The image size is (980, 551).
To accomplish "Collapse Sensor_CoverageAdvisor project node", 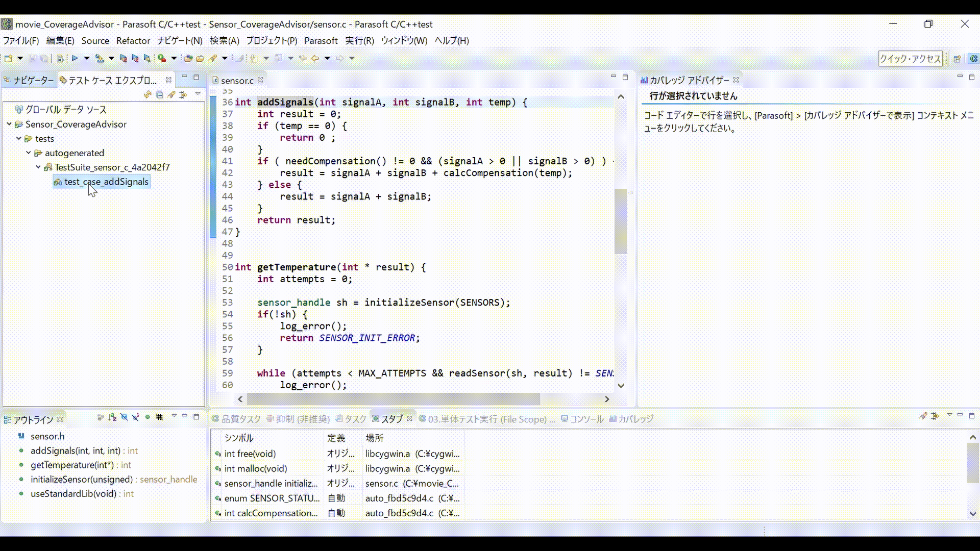I will pos(9,124).
